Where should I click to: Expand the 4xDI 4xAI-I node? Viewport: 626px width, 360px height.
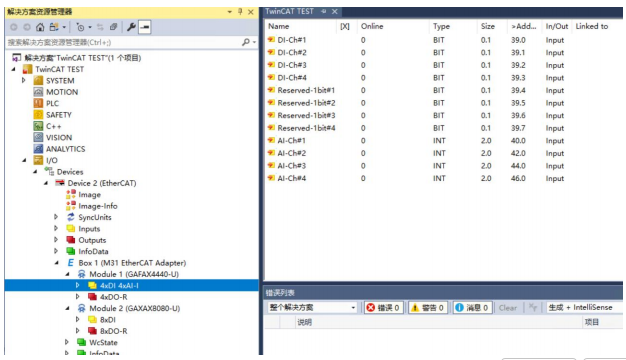[78, 285]
